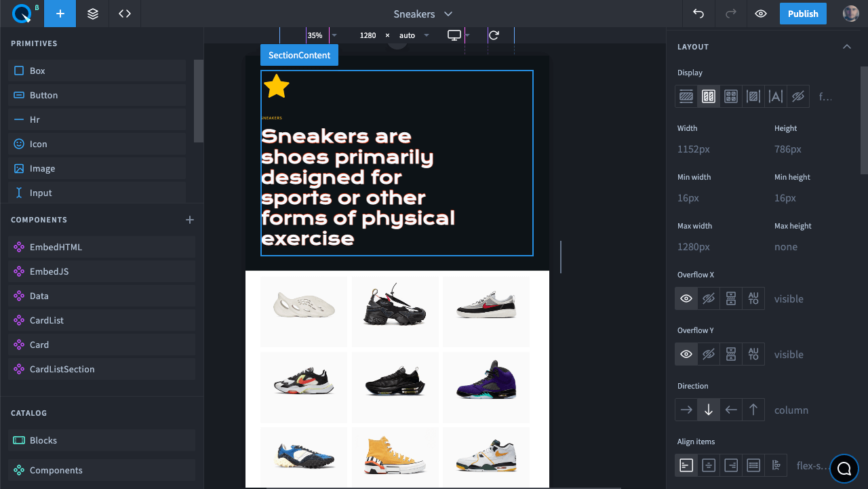Viewport: 868px width, 489px height.
Task: Open the Components catalog
Action: pos(102,470)
